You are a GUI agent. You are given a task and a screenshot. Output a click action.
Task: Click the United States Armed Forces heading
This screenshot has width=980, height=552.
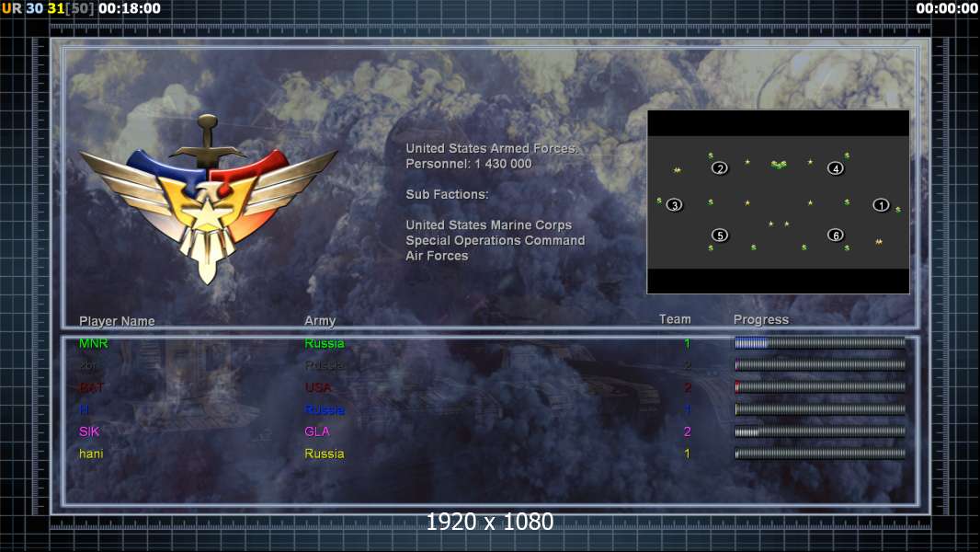pos(492,148)
